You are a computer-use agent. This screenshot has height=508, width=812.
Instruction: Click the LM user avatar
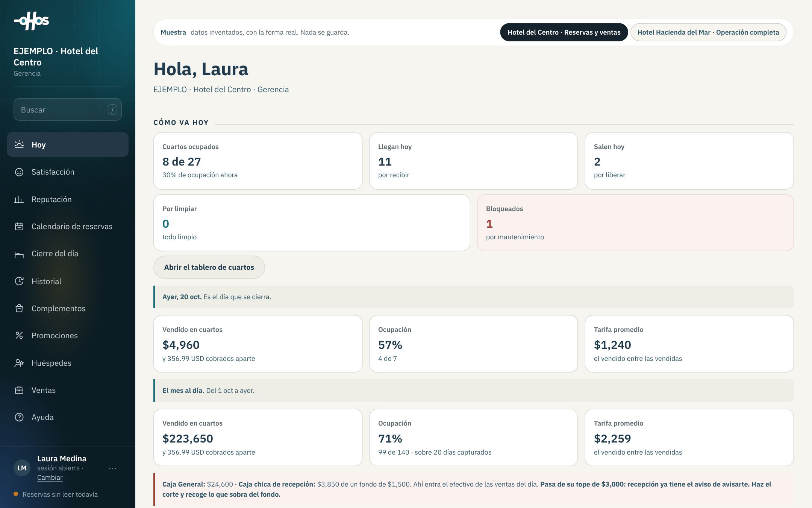(x=22, y=468)
